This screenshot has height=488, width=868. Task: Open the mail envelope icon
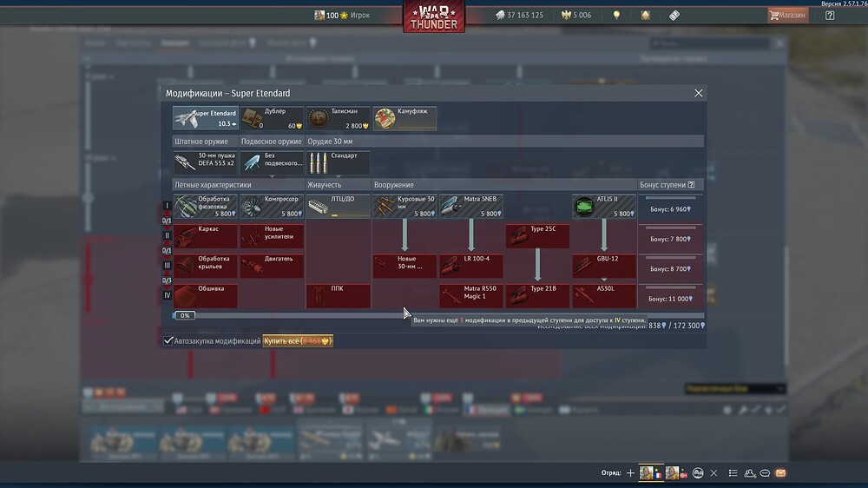pos(780,473)
